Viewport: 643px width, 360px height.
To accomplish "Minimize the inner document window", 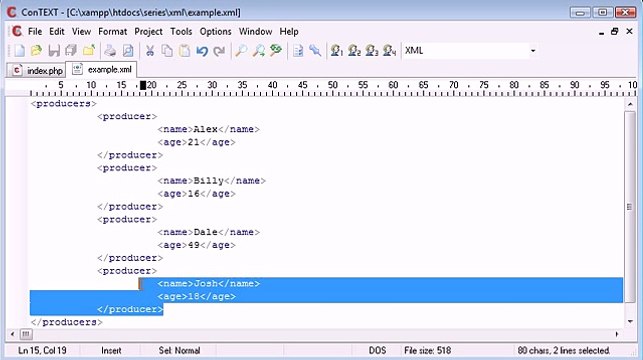I will pos(601,32).
